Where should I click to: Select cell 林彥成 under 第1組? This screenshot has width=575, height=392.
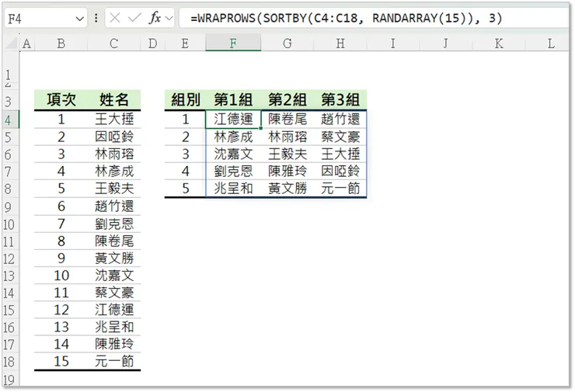[233, 137]
